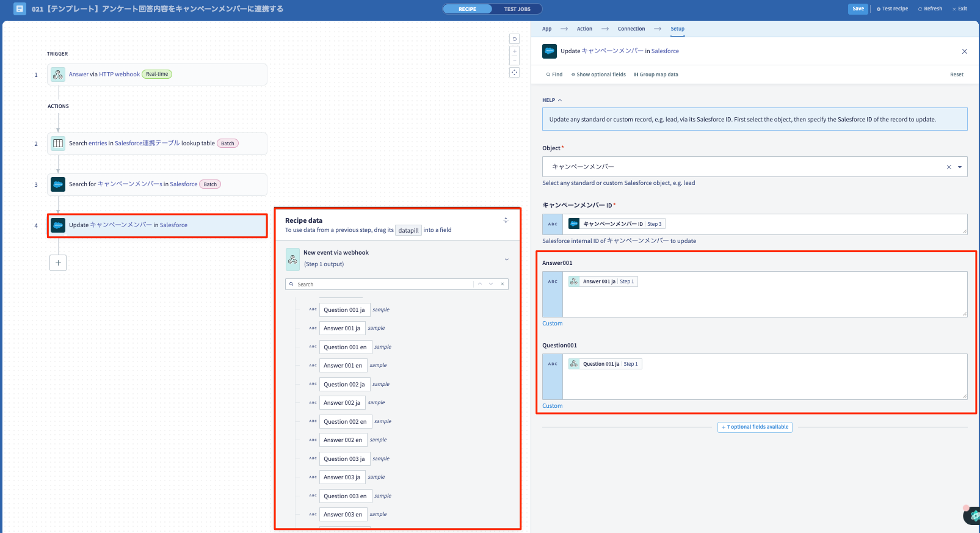This screenshot has height=533, width=980.
Task: Save the recipe
Action: [x=858, y=9]
